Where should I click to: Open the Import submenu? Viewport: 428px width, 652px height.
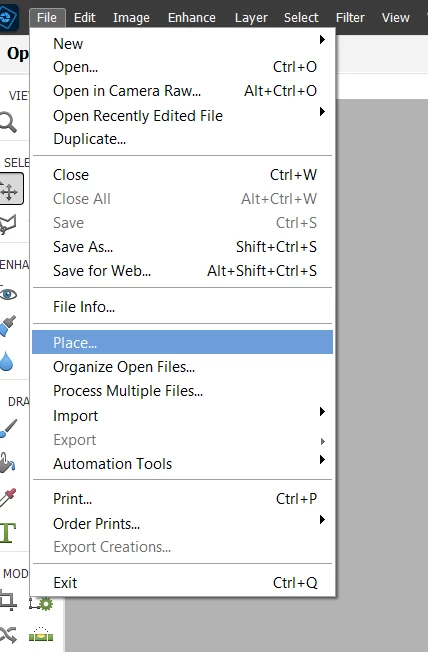click(322, 412)
